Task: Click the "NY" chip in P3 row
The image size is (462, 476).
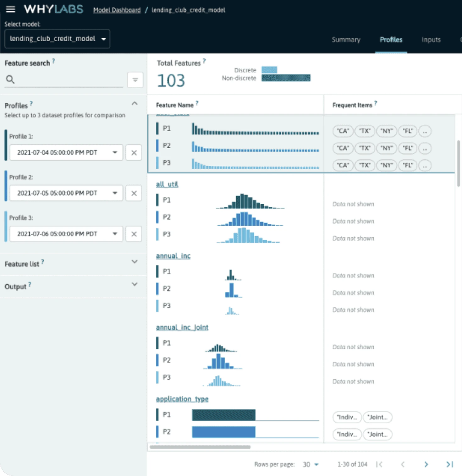Action: point(387,165)
